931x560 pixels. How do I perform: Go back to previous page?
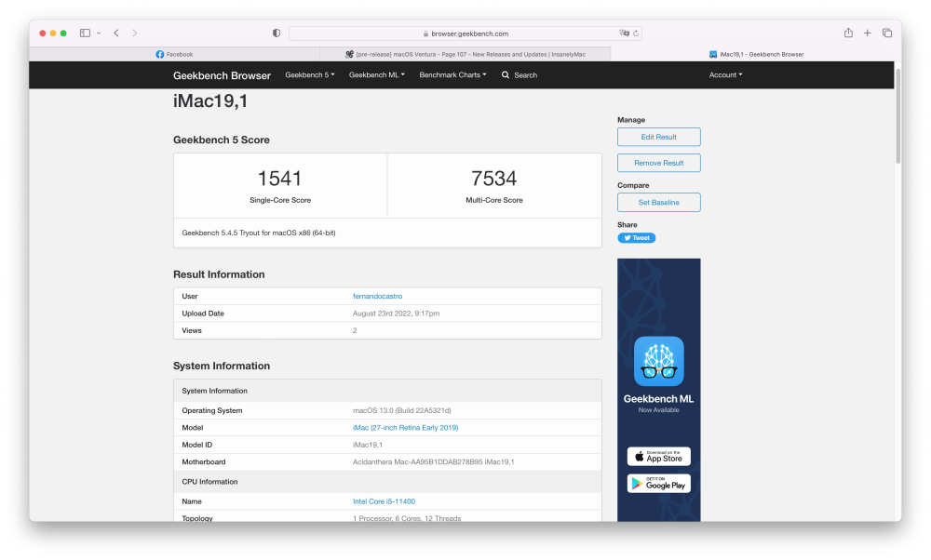116,33
